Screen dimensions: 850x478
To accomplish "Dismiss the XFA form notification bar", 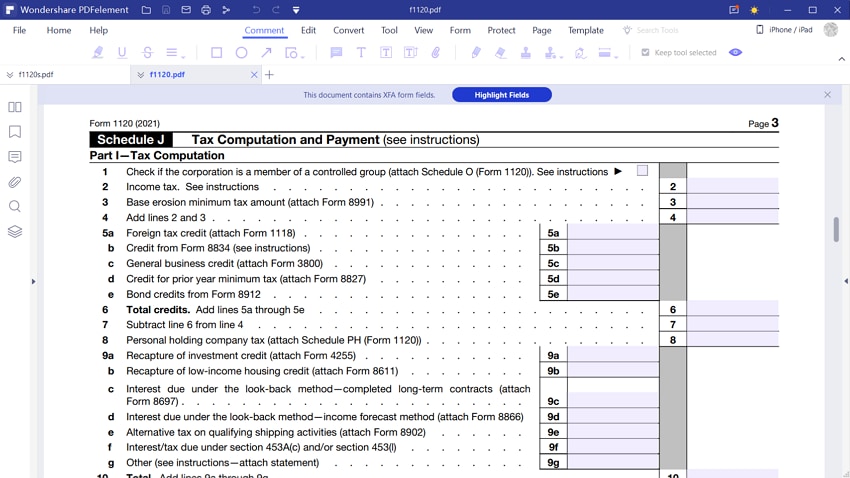I will click(x=827, y=95).
